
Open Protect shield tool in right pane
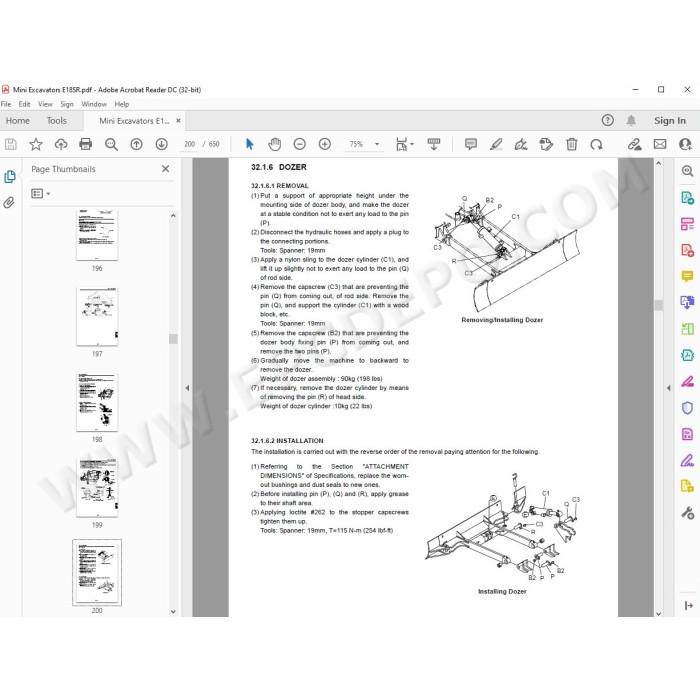pos(687,408)
